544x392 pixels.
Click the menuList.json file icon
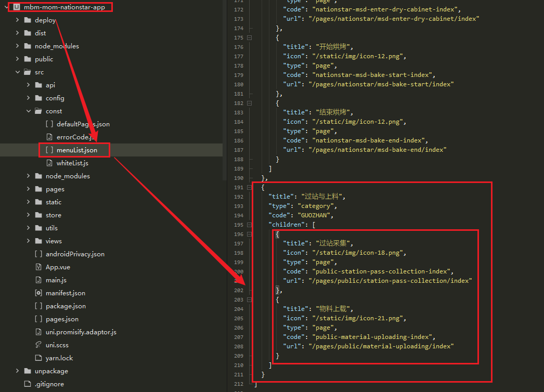point(49,150)
